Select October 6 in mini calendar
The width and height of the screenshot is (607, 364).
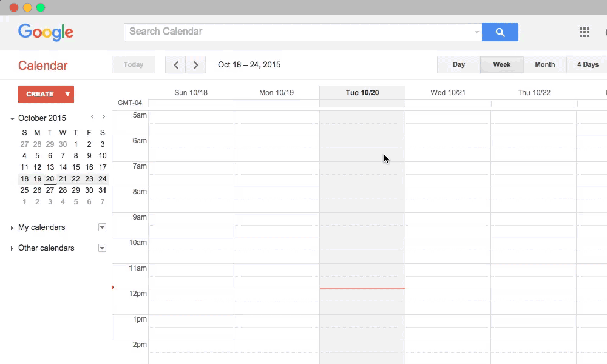[50, 155]
